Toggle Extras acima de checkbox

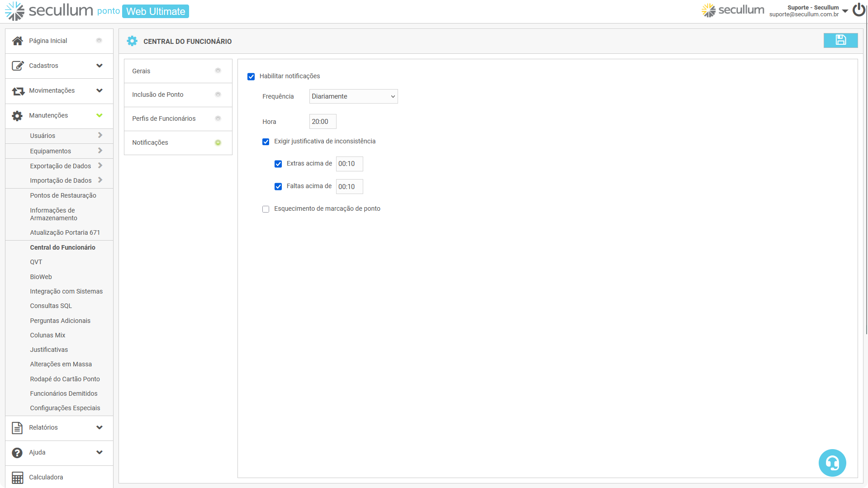278,164
